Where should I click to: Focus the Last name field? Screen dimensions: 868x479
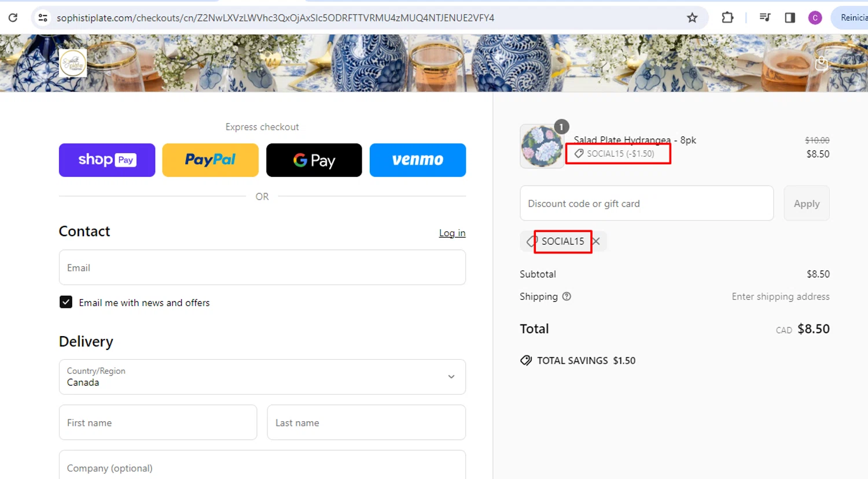[366, 422]
